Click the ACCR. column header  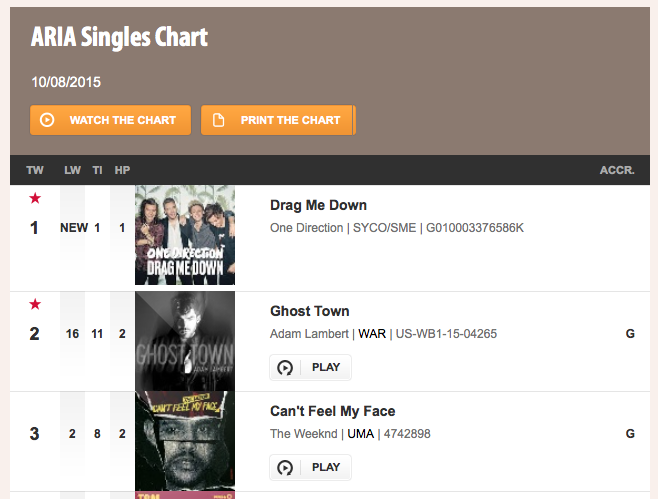[617, 170]
